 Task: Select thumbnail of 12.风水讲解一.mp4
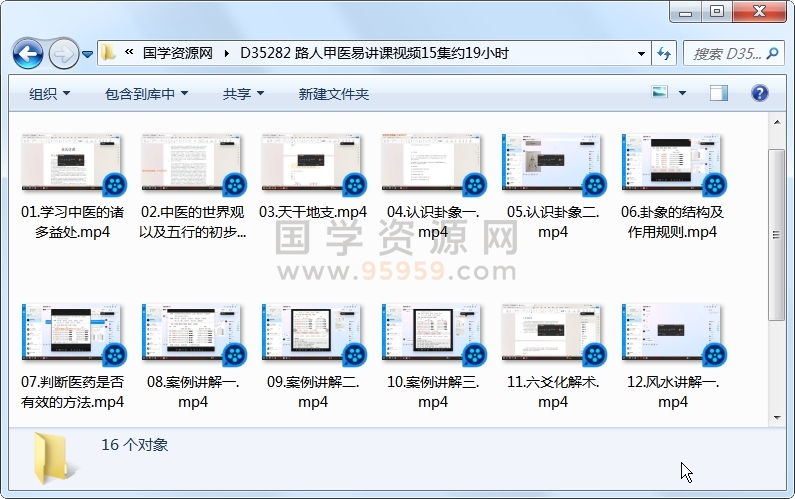pyautogui.click(x=672, y=332)
